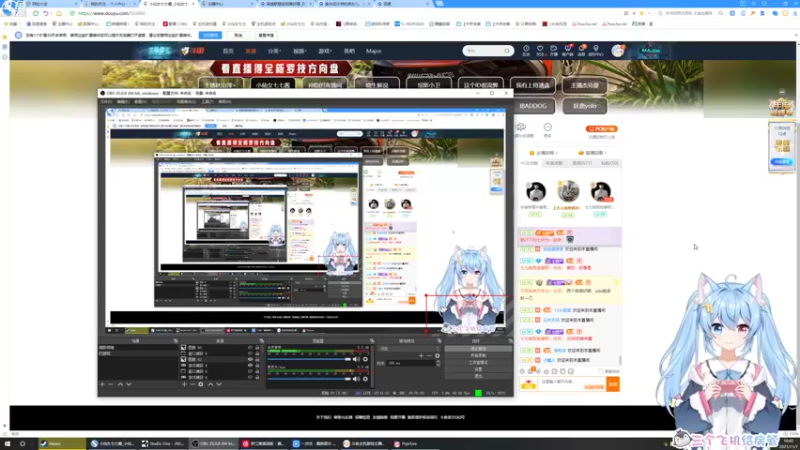
Task: Toggle lock on 图像 42 source
Action: 257,359
